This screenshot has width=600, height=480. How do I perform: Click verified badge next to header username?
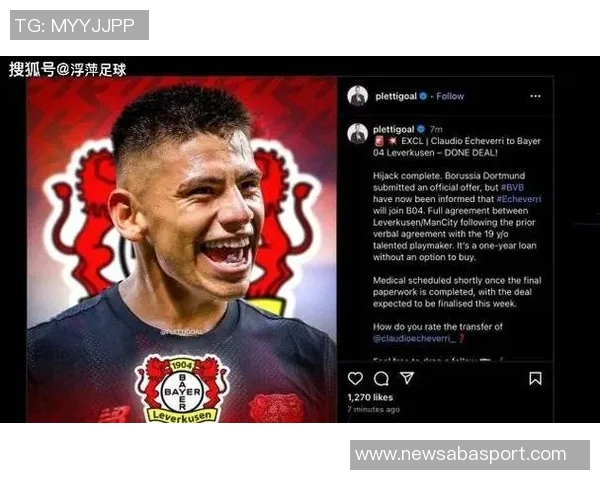(x=423, y=96)
